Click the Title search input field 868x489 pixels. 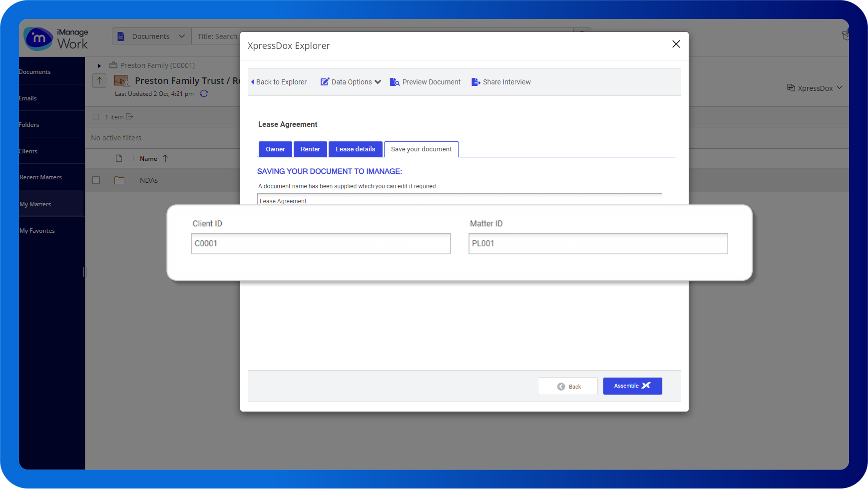[217, 36]
